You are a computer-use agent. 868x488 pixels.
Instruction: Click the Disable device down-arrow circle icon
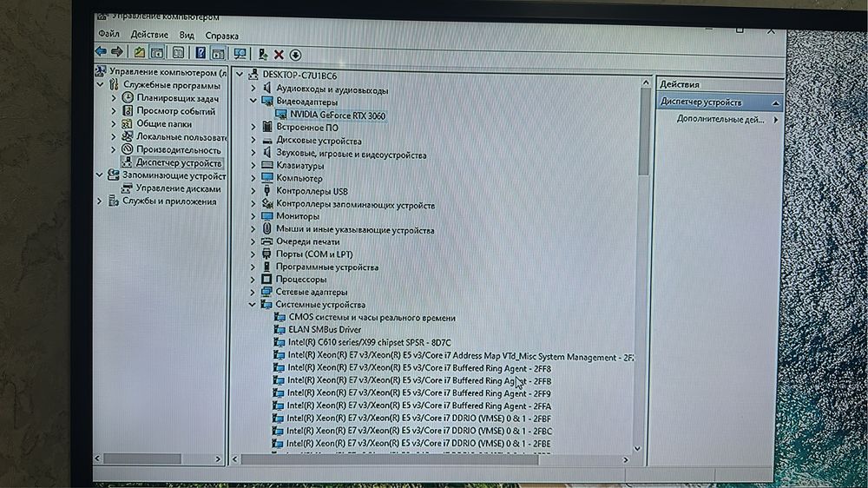[x=295, y=55]
